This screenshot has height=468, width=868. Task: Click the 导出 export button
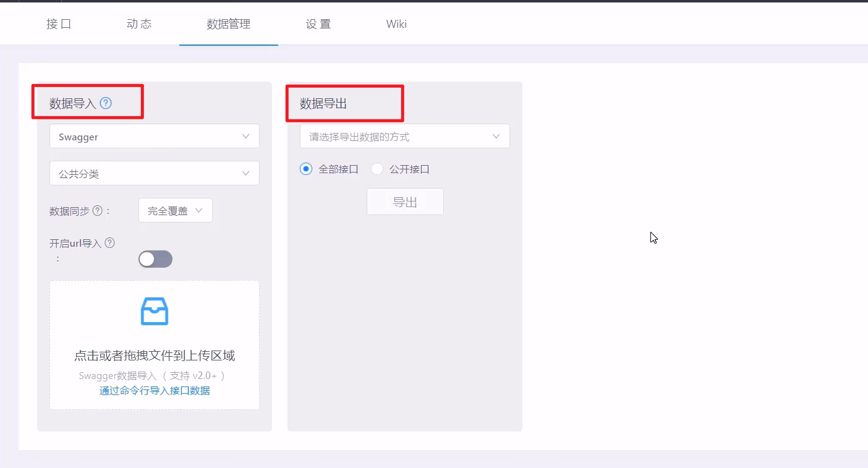click(405, 202)
